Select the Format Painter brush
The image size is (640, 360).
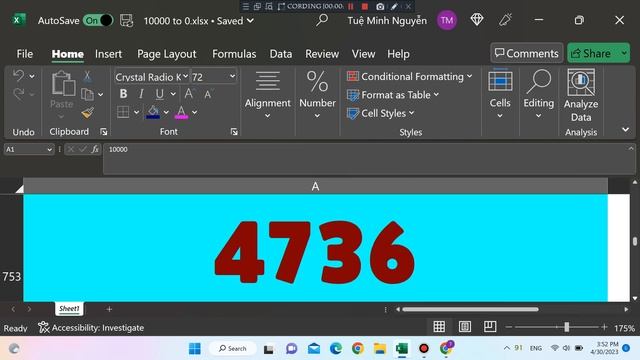click(x=87, y=113)
